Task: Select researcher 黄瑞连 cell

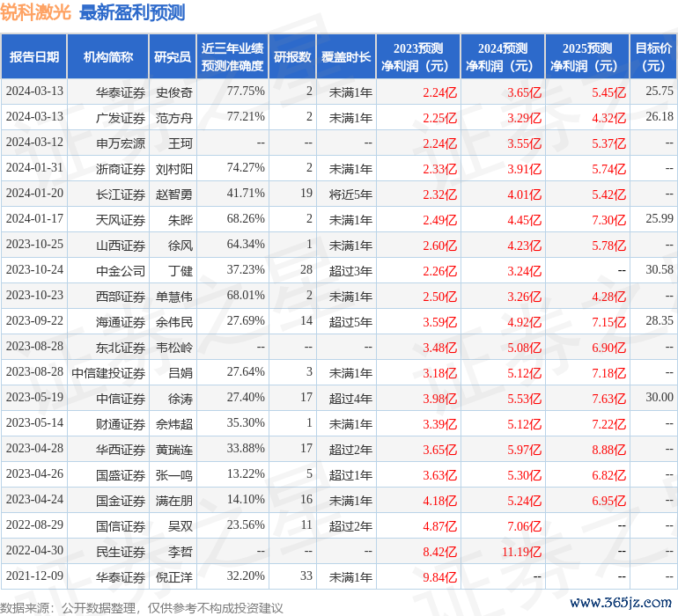Action: click(x=174, y=449)
